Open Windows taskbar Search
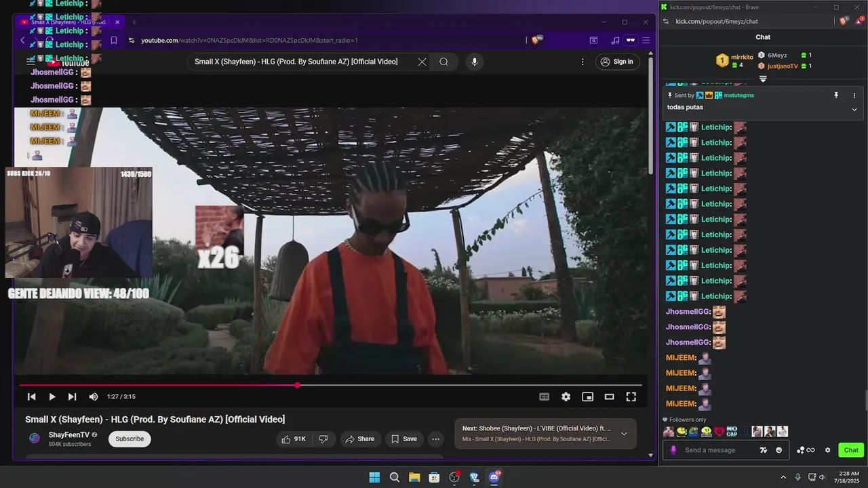 click(x=395, y=477)
